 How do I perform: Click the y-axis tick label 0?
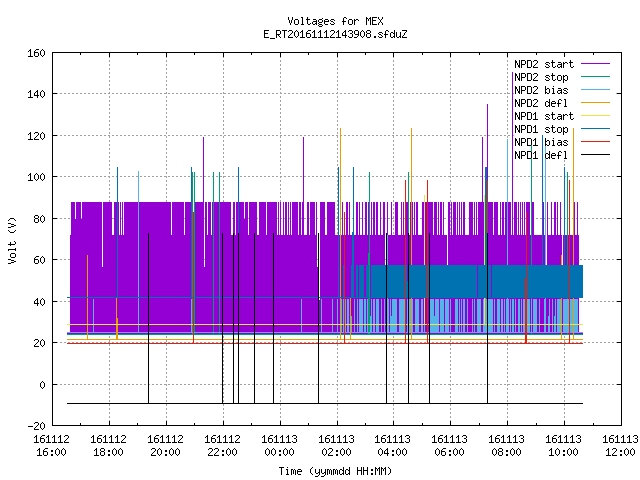(x=42, y=385)
